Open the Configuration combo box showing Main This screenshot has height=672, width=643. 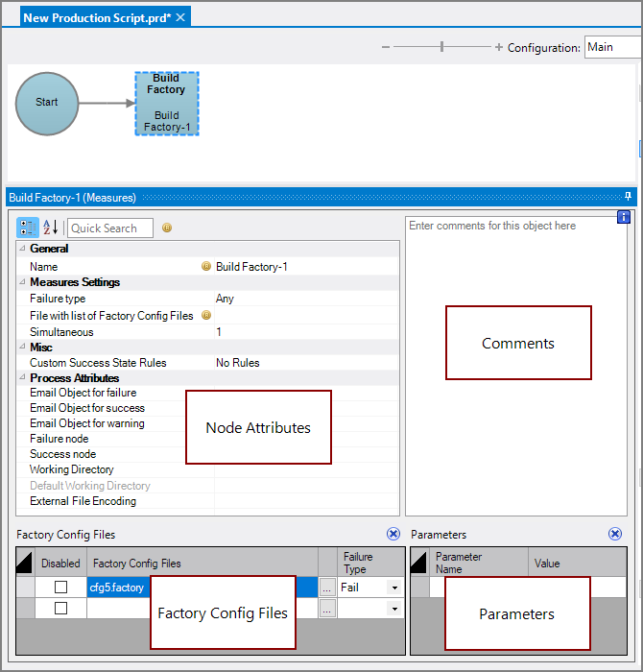(x=613, y=47)
